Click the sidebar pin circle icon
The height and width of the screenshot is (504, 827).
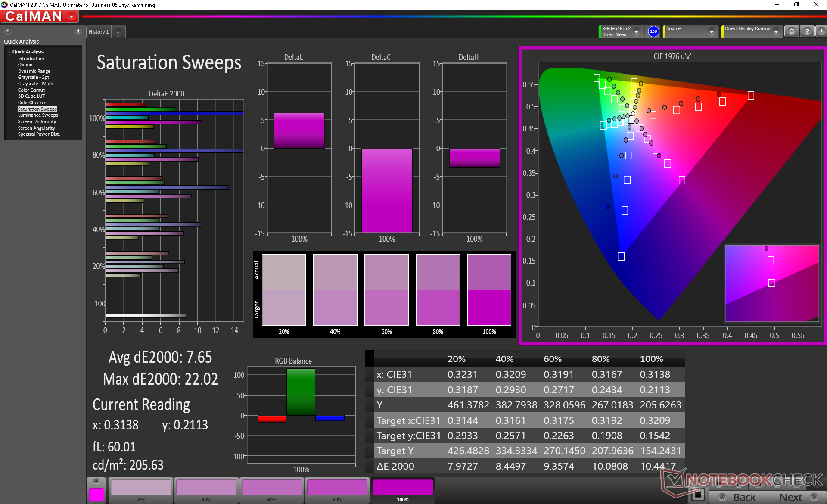coord(8,31)
